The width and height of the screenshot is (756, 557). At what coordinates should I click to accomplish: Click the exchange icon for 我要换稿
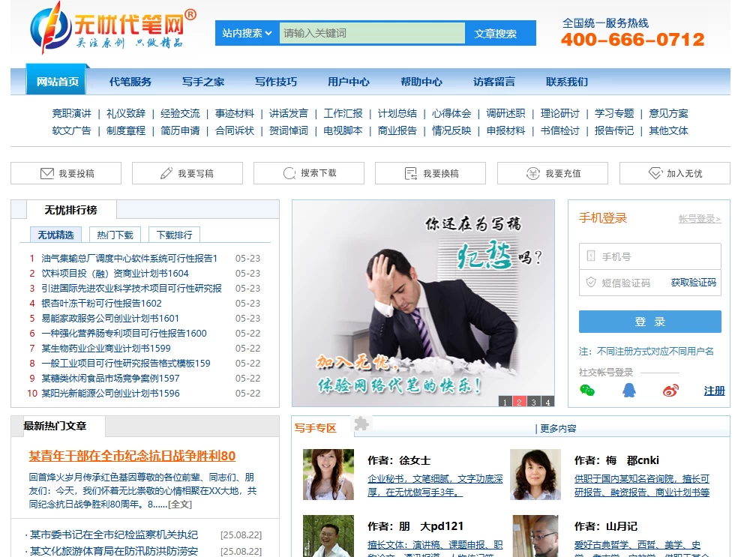[x=411, y=173]
